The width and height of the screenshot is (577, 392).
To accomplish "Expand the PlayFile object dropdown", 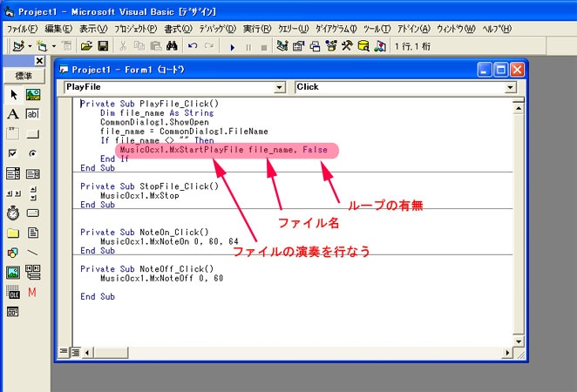I will [x=279, y=87].
